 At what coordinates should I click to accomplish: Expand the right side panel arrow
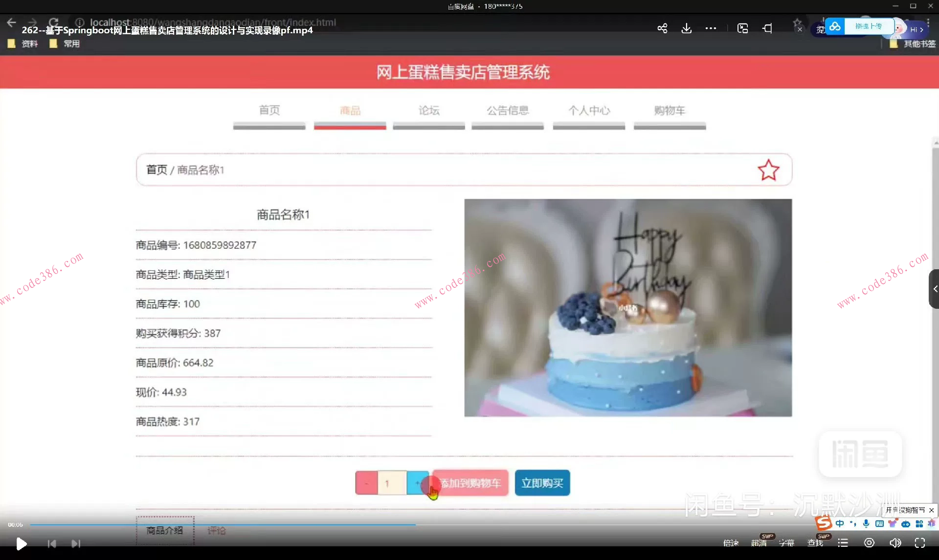pyautogui.click(x=934, y=289)
